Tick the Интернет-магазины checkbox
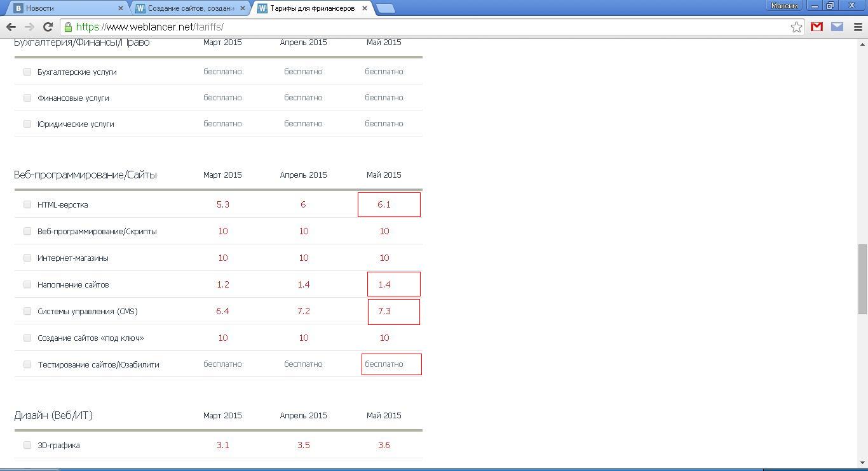This screenshot has height=471, width=868. 27,258
